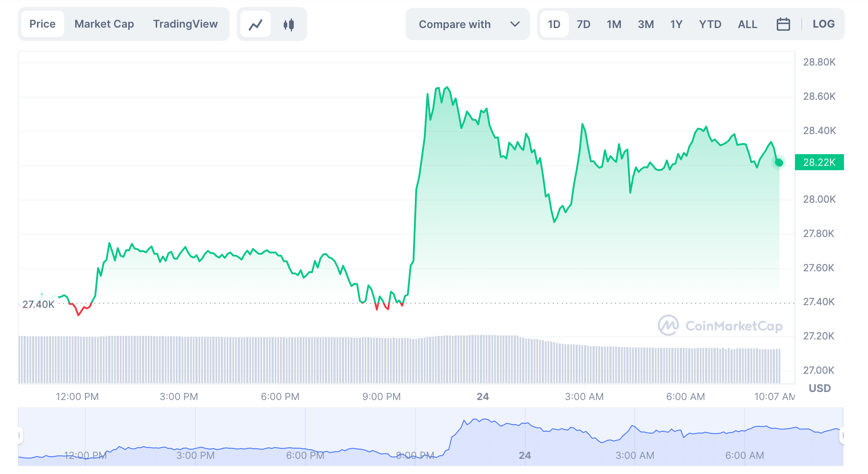Click the current price dot on chart
868x474 pixels.
point(779,163)
